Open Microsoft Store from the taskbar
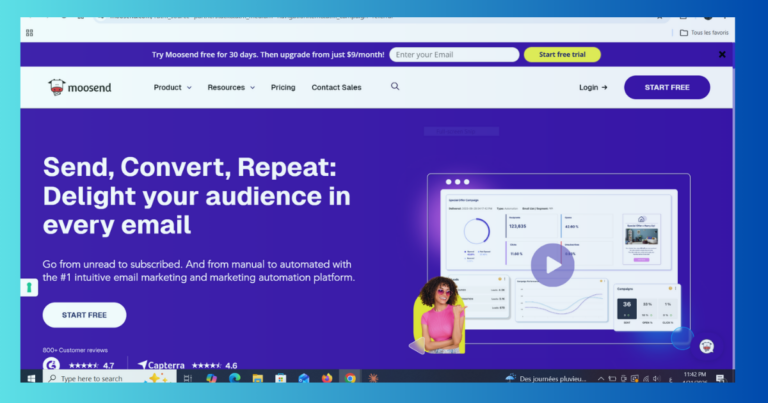 [x=281, y=378]
